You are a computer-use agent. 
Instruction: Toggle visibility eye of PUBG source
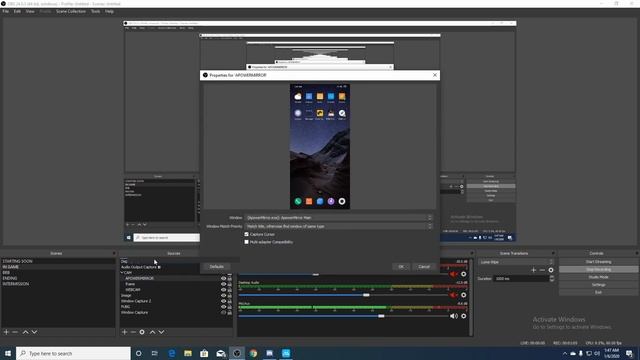[223, 307]
